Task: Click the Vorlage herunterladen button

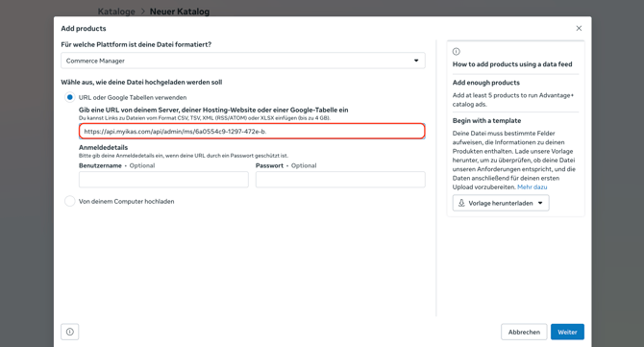Action: (x=501, y=203)
